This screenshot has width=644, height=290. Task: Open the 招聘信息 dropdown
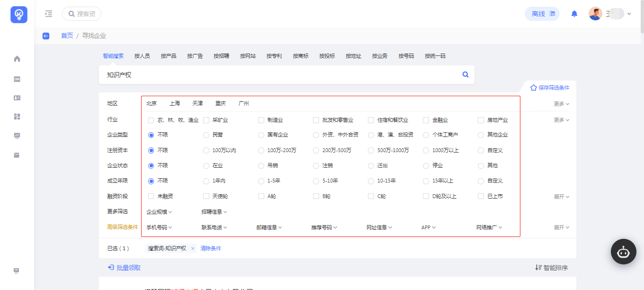click(x=214, y=212)
